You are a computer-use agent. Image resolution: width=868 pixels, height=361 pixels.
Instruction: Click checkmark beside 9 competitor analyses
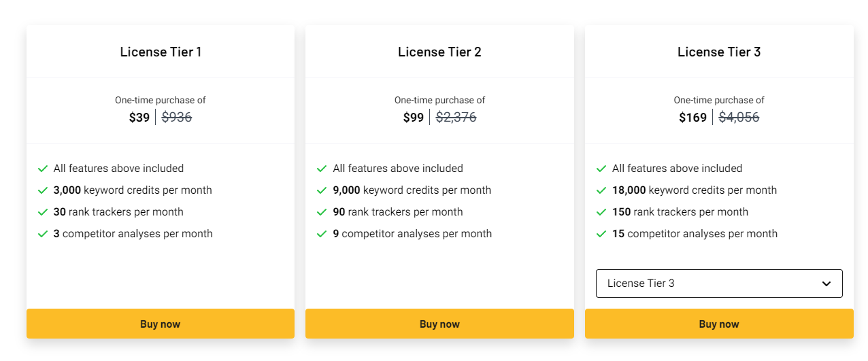[322, 234]
